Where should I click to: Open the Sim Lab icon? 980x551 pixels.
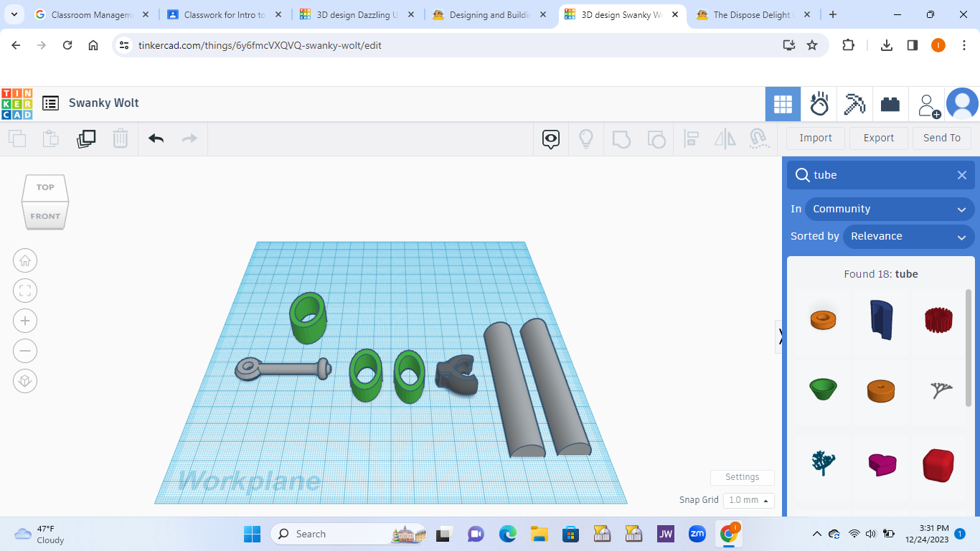click(x=819, y=105)
